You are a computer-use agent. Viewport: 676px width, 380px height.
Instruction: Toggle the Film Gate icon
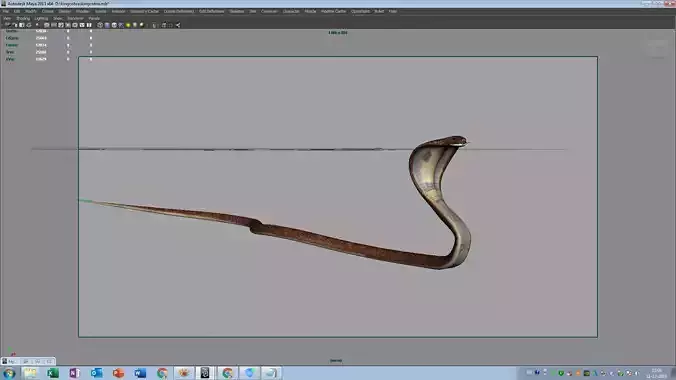[53, 25]
